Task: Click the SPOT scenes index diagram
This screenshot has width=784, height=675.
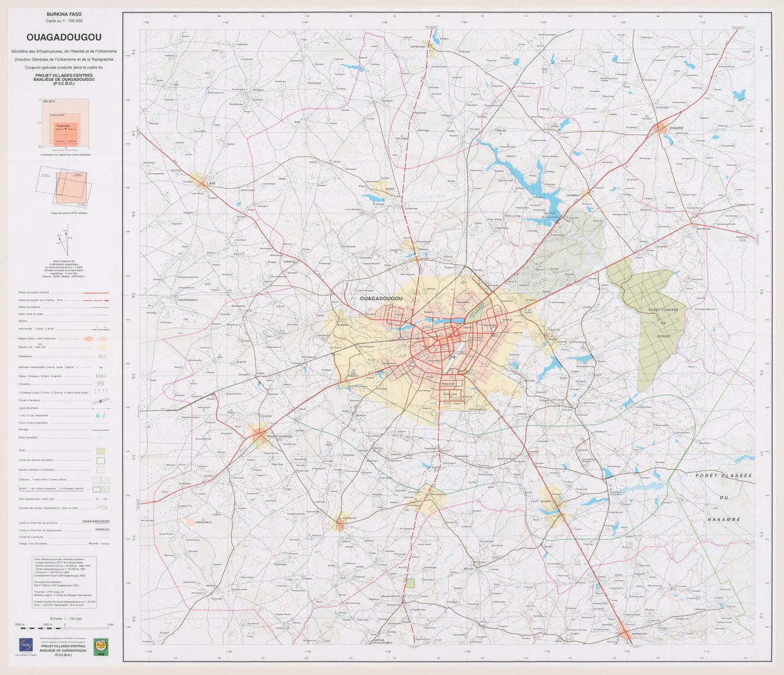Action: tap(64, 187)
